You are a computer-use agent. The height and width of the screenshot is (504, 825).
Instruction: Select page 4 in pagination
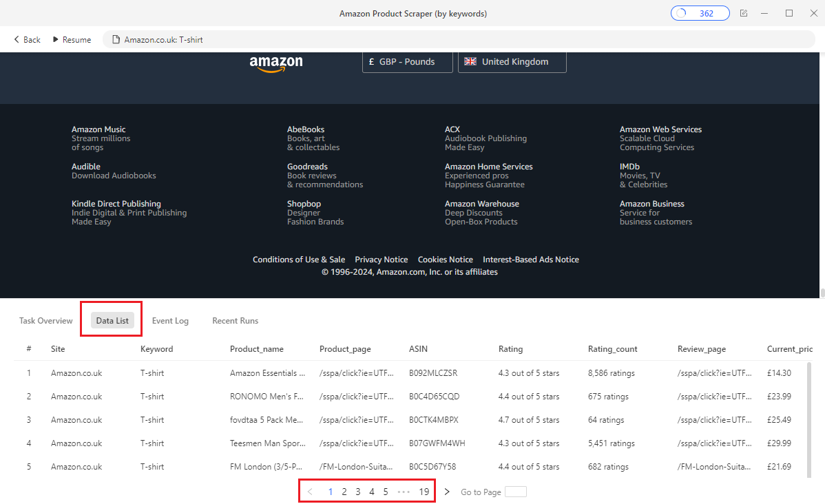tap(371, 492)
